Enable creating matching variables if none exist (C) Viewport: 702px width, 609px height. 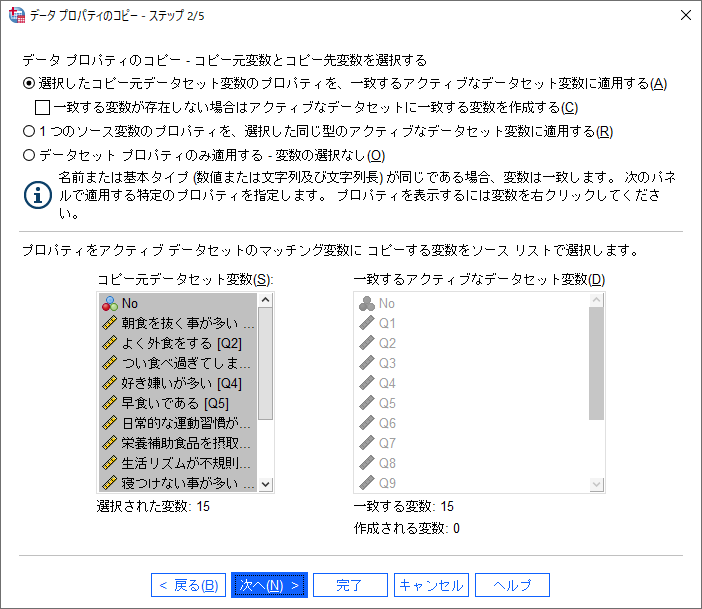point(42,107)
